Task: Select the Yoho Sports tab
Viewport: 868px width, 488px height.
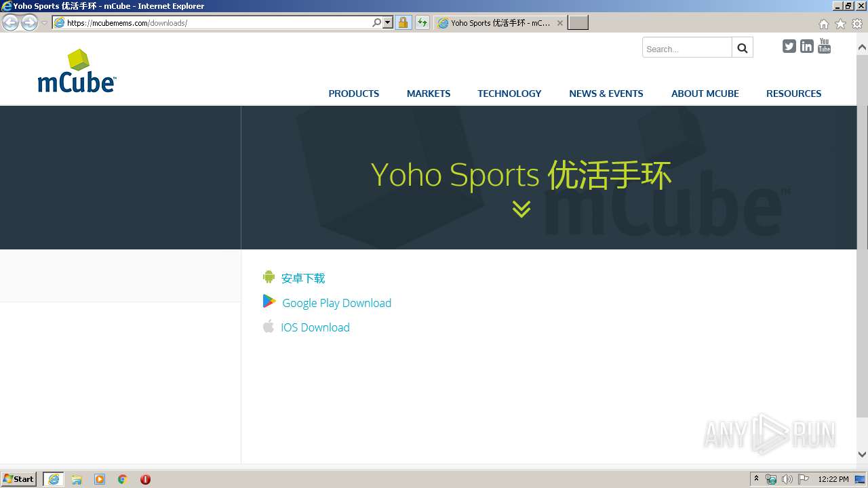Action: [x=500, y=23]
